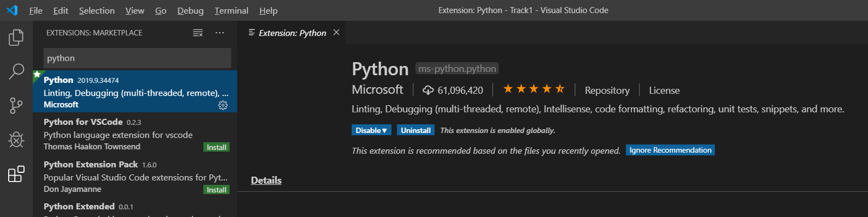The image size is (868, 217).
Task: Click the large Python extension title heading
Action: click(380, 69)
